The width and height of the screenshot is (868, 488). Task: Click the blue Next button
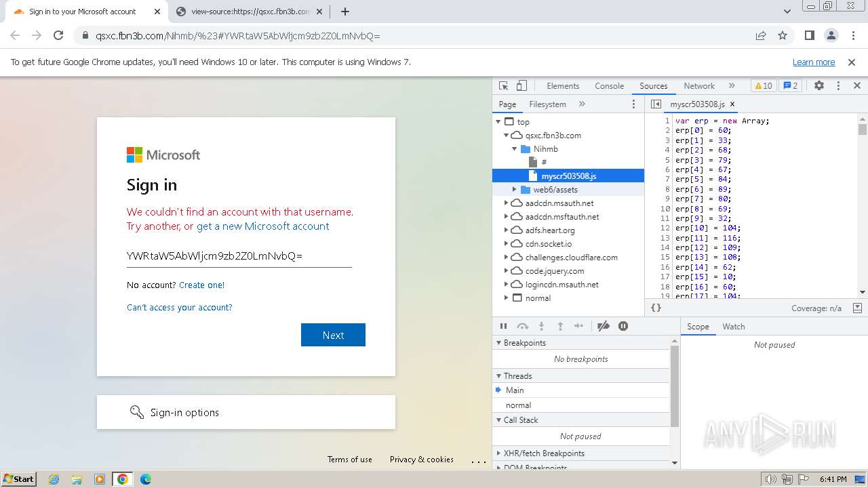[x=333, y=335]
